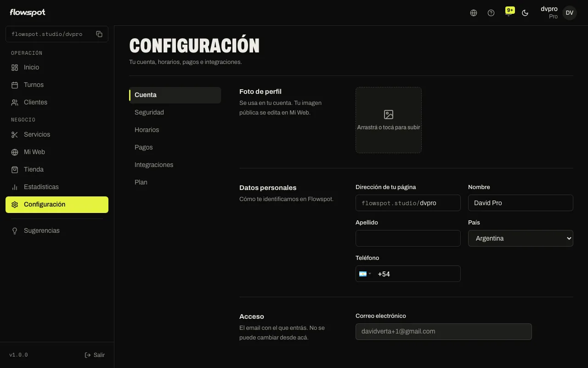Switch to the Plan tab
588x368 pixels.
coord(175,182)
